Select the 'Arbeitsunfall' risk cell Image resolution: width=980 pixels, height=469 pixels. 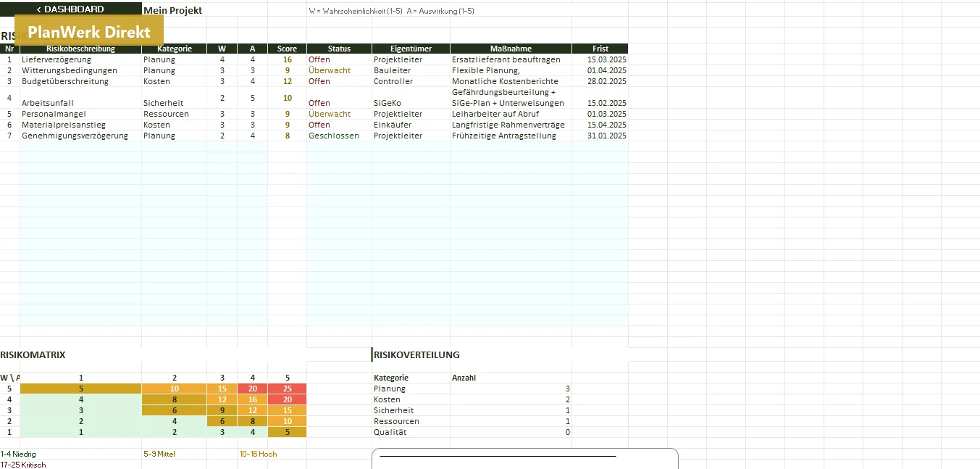click(80, 98)
